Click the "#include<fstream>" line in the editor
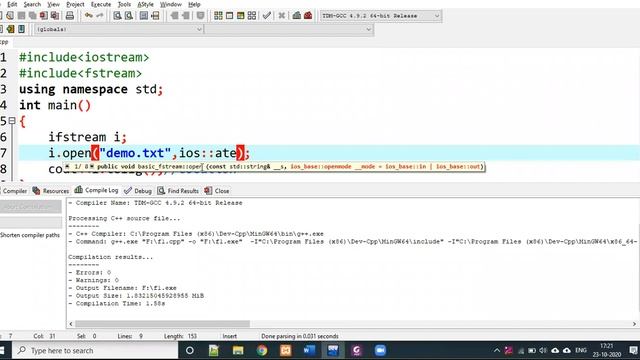640x360 pixels. [x=80, y=73]
